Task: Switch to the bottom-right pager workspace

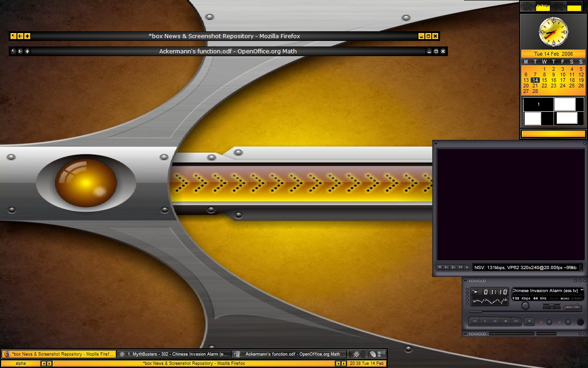Action: tap(569, 119)
